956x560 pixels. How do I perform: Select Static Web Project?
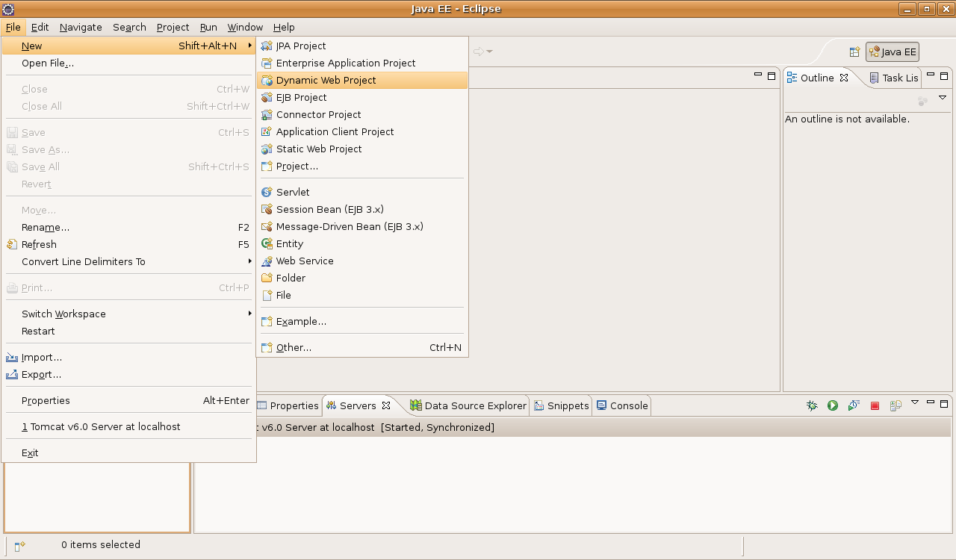pyautogui.click(x=362, y=149)
